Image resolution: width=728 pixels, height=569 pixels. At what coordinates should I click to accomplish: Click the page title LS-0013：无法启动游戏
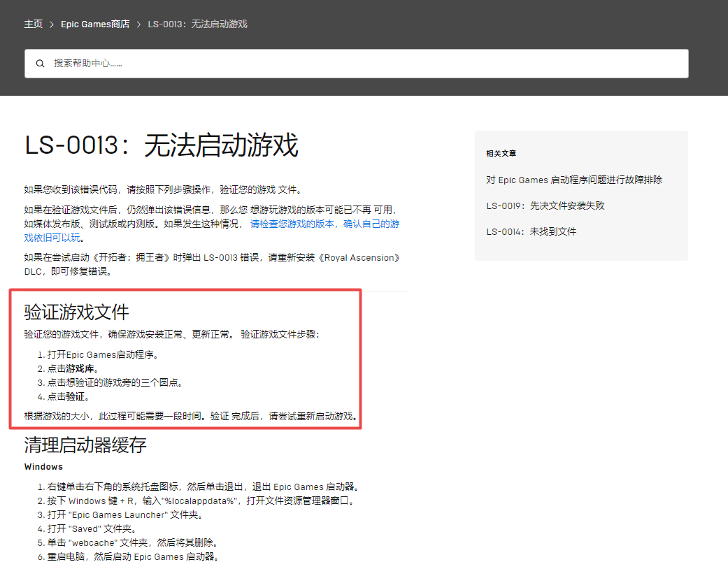(161, 145)
